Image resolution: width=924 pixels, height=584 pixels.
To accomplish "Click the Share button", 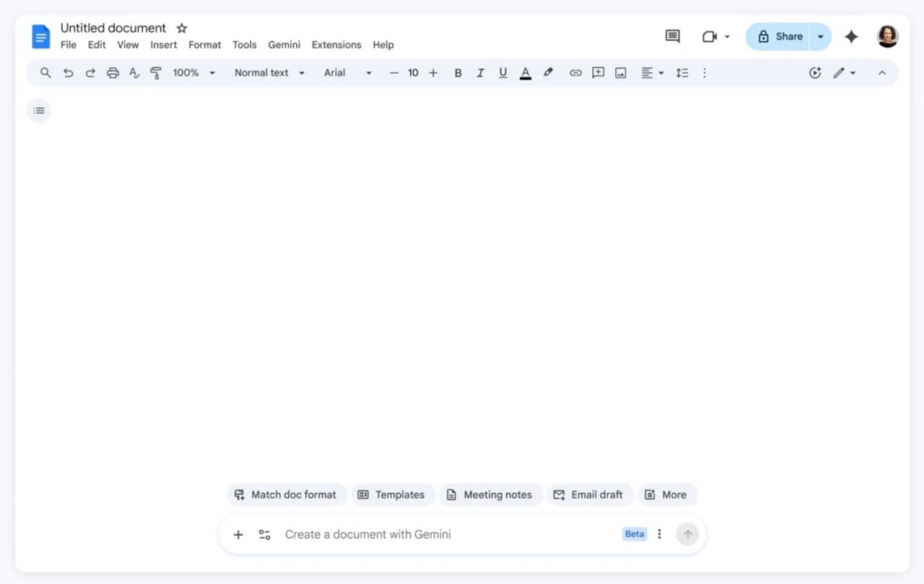I will pyautogui.click(x=779, y=37).
